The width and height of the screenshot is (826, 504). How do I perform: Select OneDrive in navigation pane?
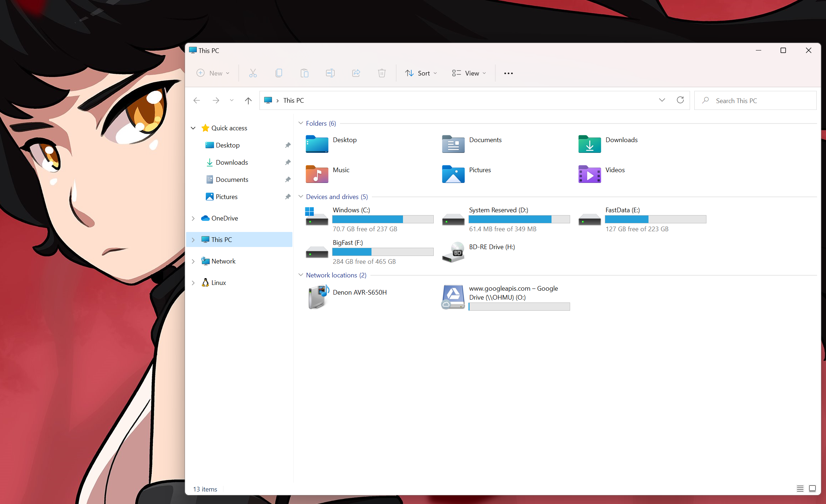coord(224,218)
